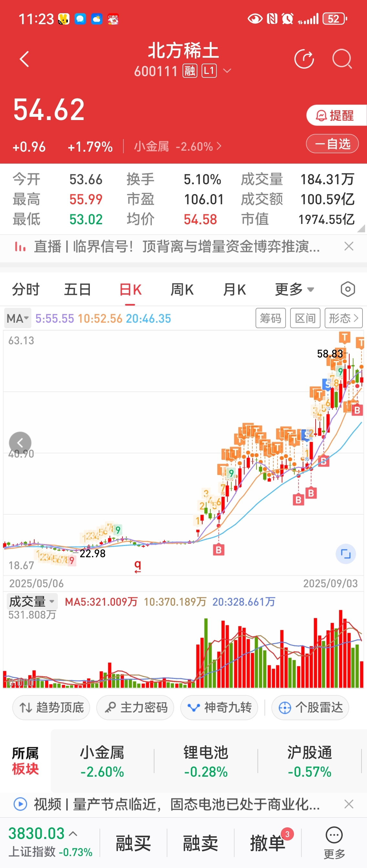Screen dimensions: 367x868
Task: Open 小金属 sector link in header
Action: (x=177, y=146)
